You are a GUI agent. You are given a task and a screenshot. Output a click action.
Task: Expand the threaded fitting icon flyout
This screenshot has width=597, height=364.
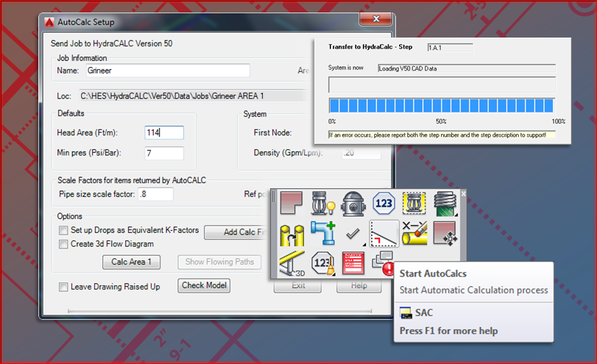455,214
